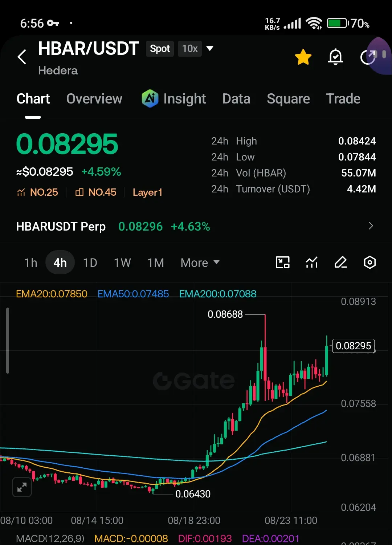Select the 1h timeframe
Image resolution: width=392 pixels, height=545 pixels.
31,263
